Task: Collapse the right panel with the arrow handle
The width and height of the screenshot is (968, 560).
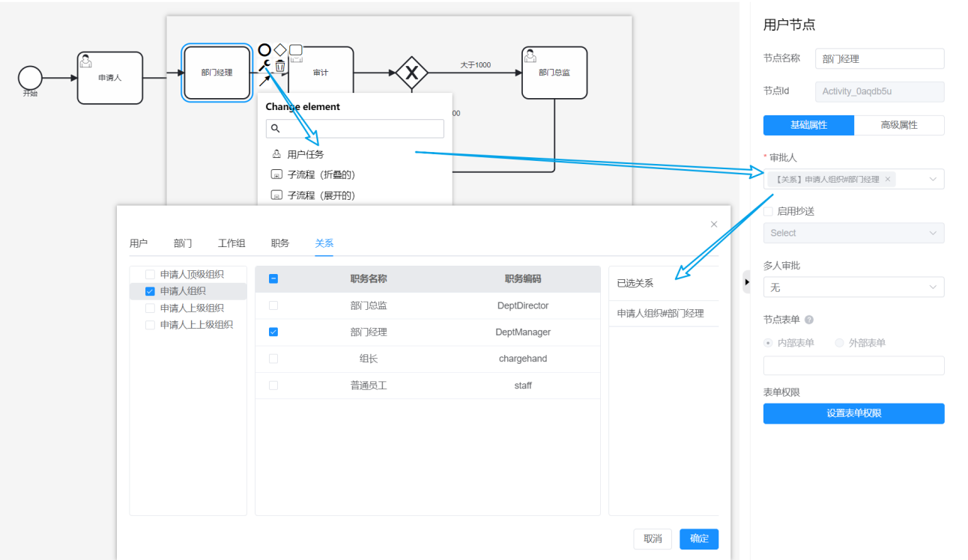Action: [746, 282]
